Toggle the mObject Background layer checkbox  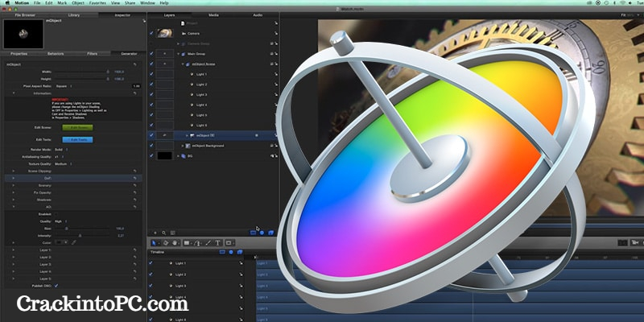pos(151,146)
